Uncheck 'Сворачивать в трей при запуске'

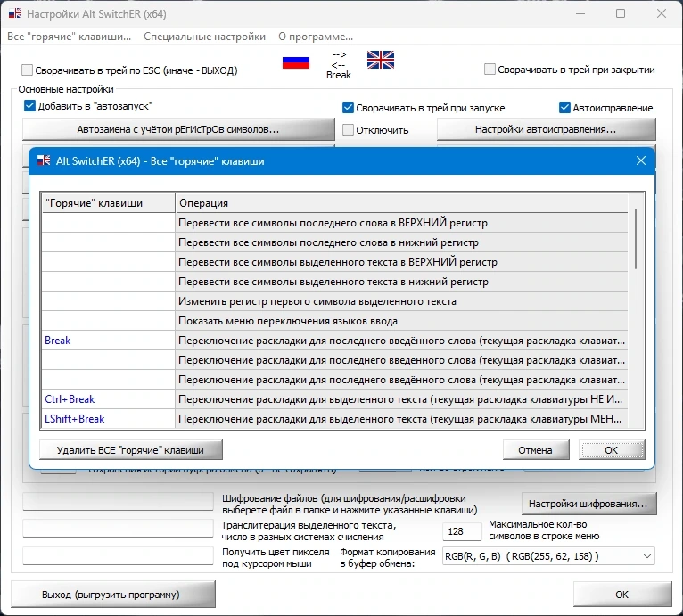click(x=348, y=107)
